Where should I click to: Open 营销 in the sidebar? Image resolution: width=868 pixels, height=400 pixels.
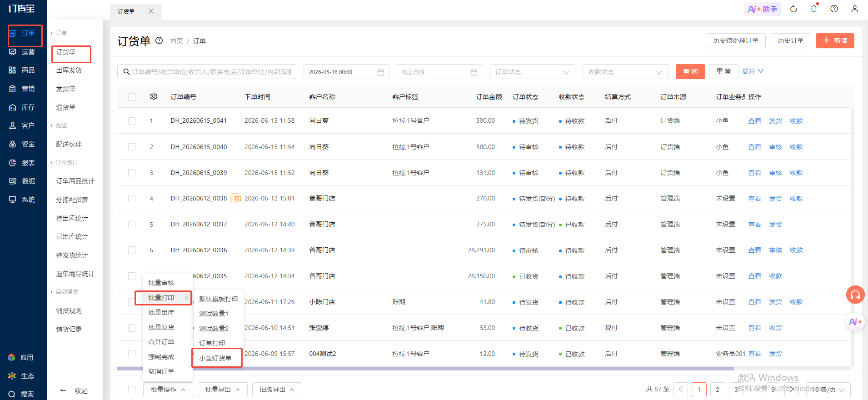(22, 89)
